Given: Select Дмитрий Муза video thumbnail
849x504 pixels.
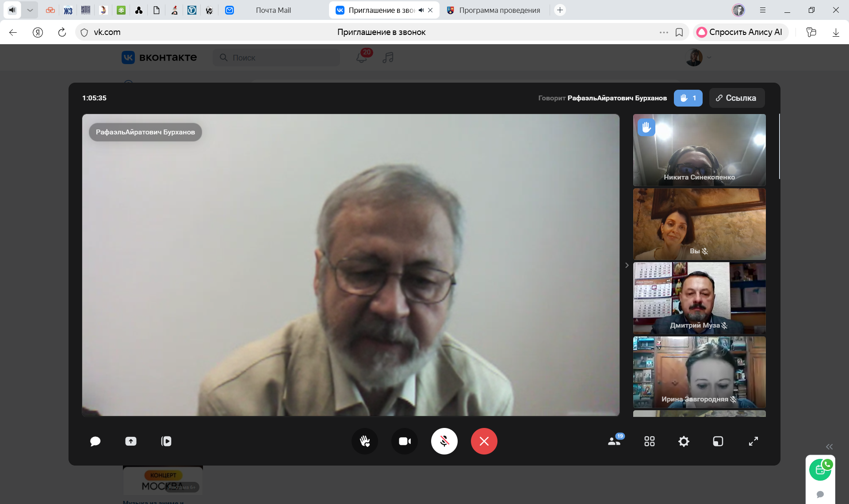Looking at the screenshot, I should pyautogui.click(x=699, y=298).
